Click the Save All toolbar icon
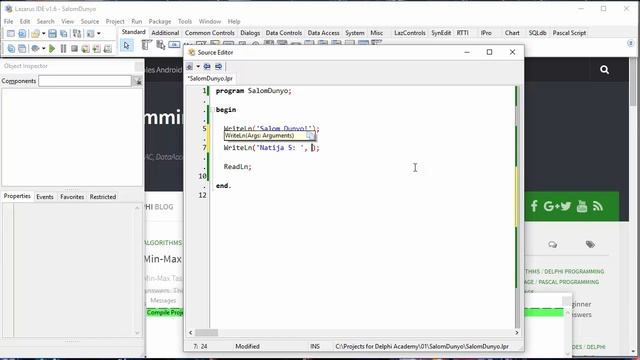This screenshot has height=360, width=640. click(x=64, y=33)
